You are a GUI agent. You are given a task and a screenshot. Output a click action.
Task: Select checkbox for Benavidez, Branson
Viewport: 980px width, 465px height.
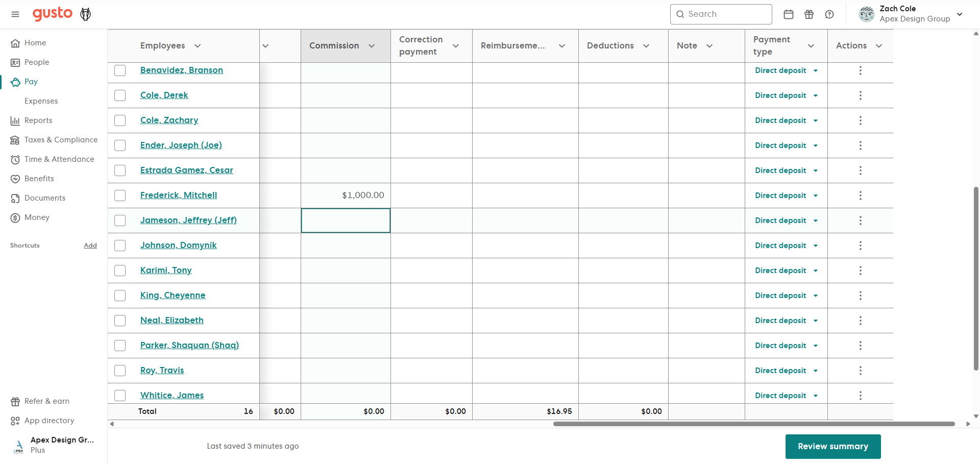coord(120,70)
